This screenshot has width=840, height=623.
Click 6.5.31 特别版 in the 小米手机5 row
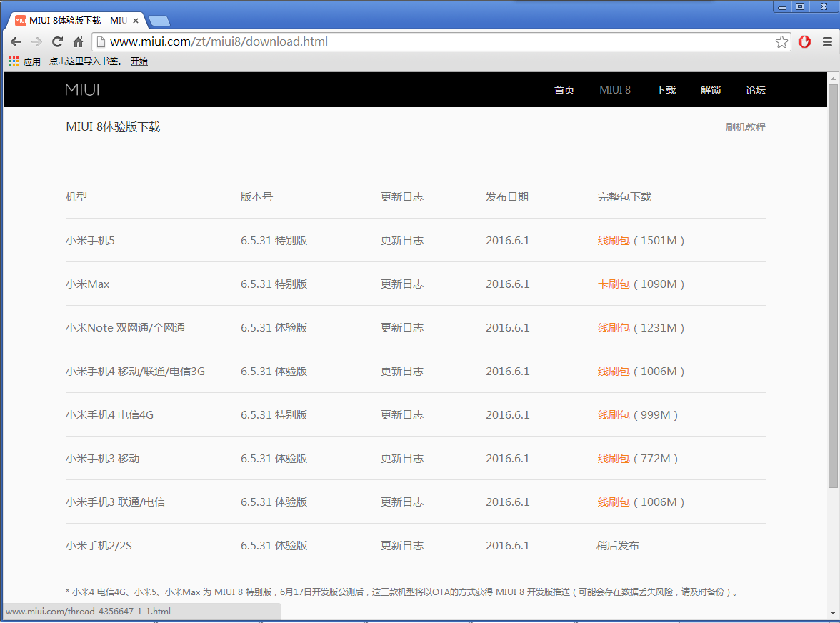(274, 241)
